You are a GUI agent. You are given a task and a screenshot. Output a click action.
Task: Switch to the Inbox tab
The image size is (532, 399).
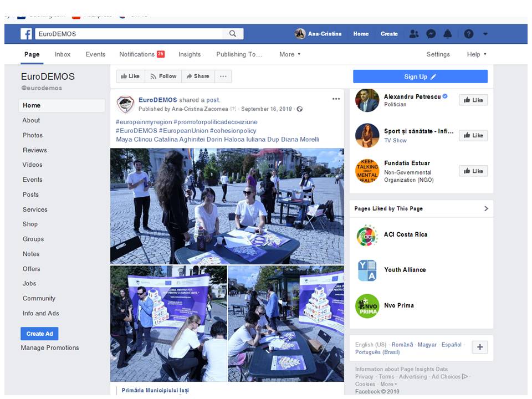63,54
